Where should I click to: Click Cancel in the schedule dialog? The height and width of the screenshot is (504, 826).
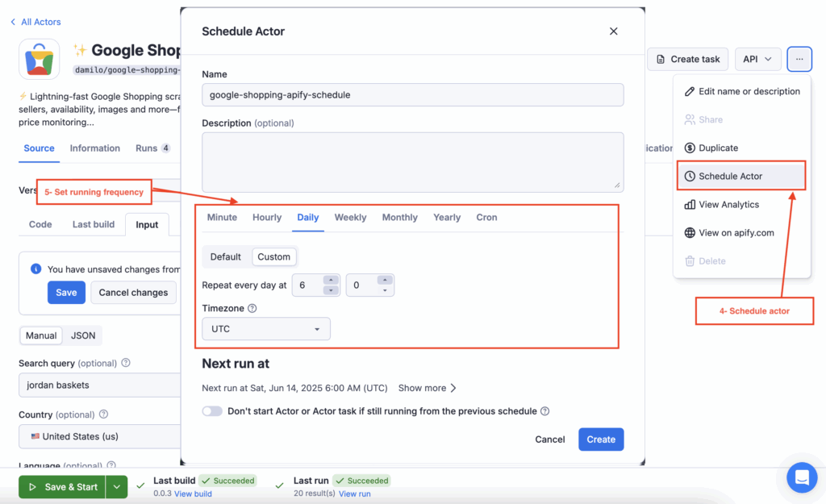pos(549,439)
